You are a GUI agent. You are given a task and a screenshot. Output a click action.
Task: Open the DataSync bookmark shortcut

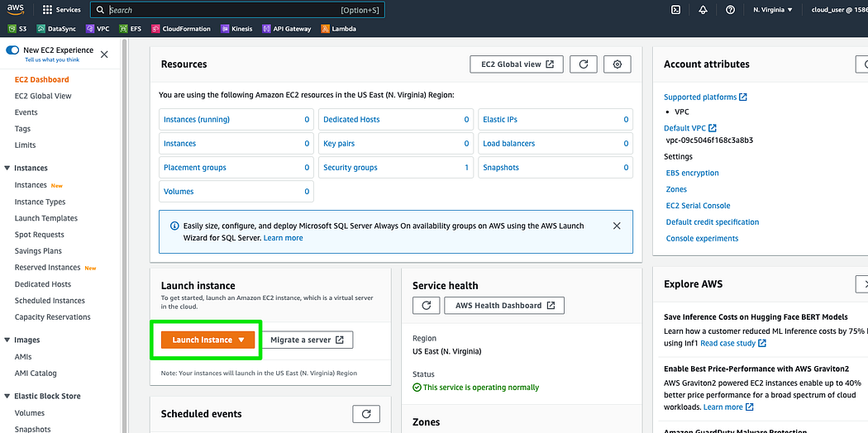(56, 29)
